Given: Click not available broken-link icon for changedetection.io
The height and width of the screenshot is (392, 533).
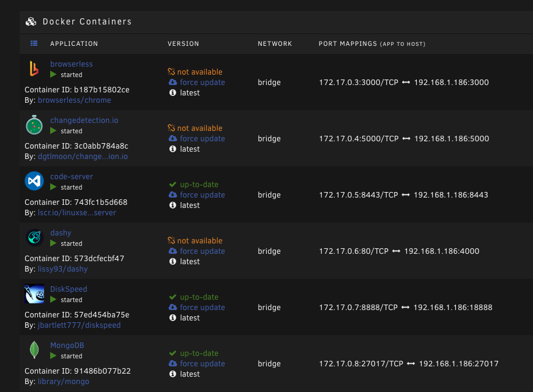Looking at the screenshot, I should click(171, 128).
